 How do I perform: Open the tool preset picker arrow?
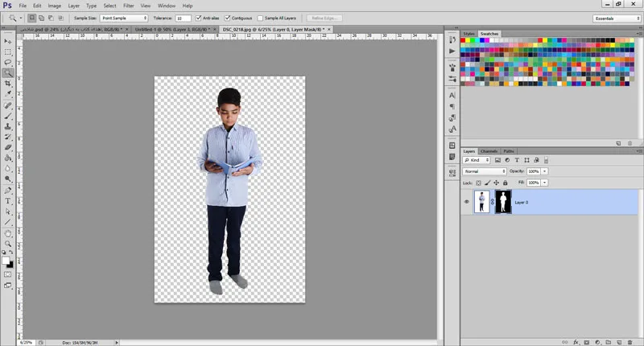(x=21, y=18)
